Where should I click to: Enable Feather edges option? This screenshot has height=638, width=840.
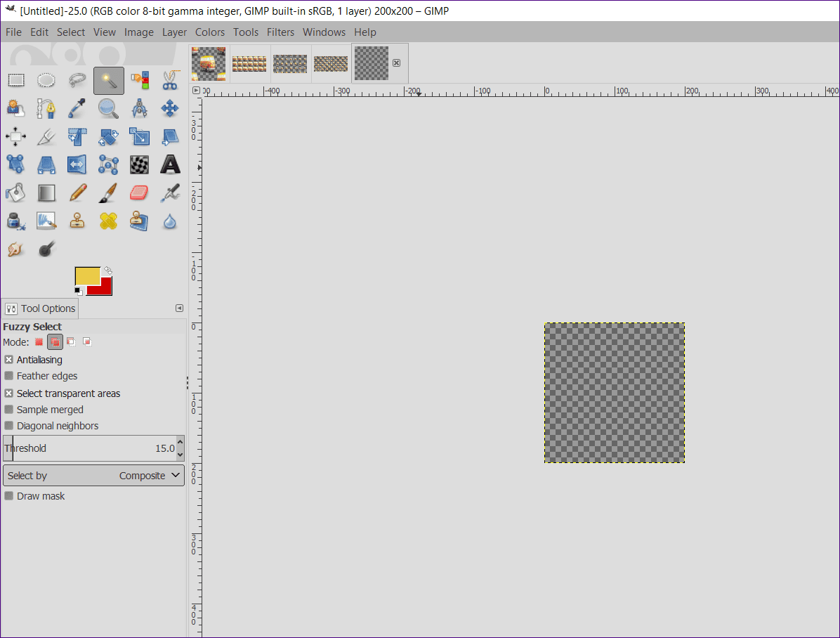[8, 376]
